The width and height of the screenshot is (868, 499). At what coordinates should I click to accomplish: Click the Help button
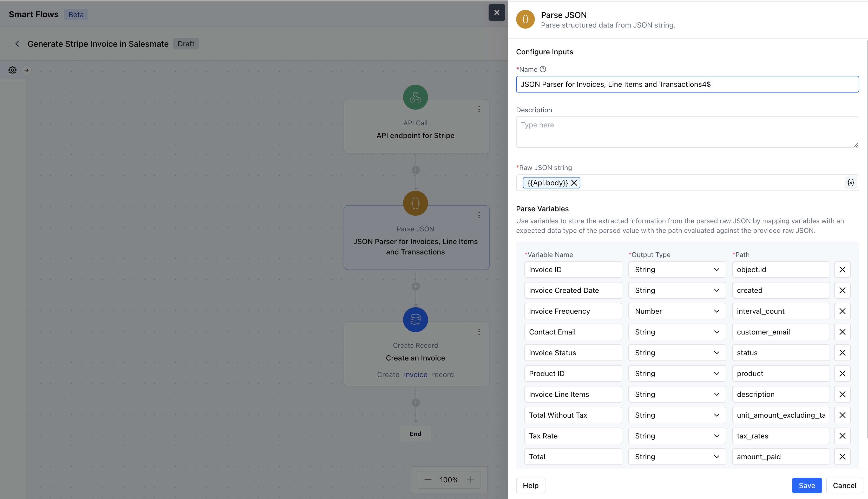[530, 486]
